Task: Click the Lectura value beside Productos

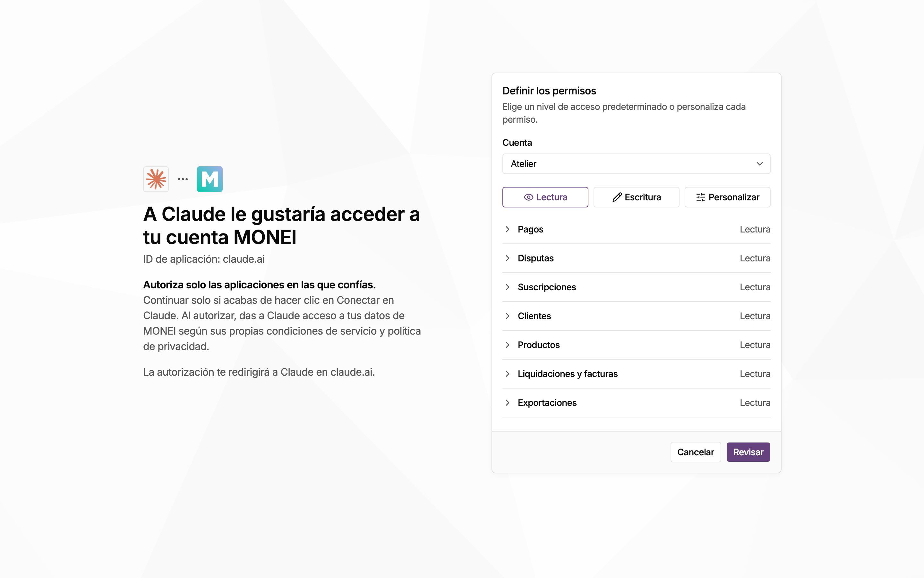Action: click(x=755, y=345)
